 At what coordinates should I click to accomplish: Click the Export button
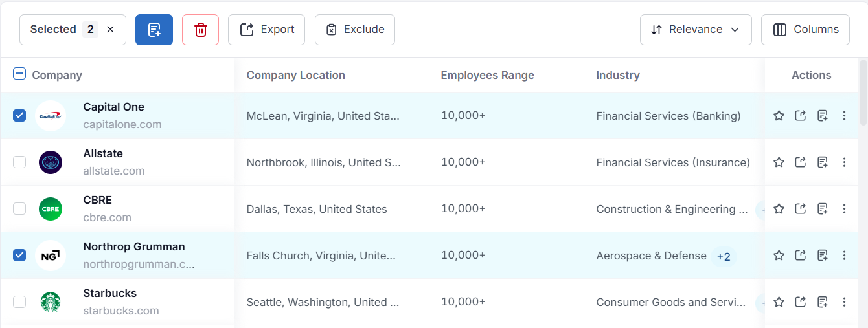pyautogui.click(x=266, y=30)
